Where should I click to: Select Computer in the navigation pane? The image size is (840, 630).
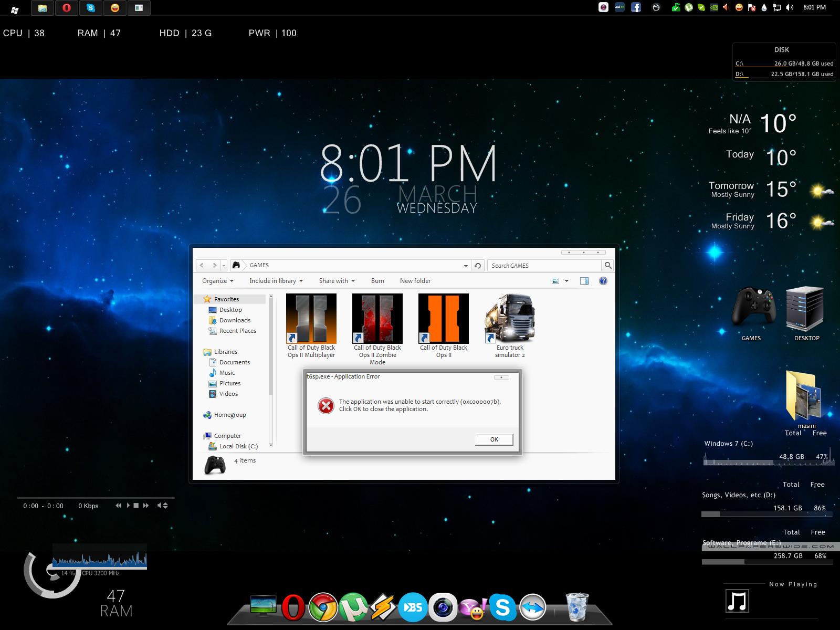[x=227, y=436]
